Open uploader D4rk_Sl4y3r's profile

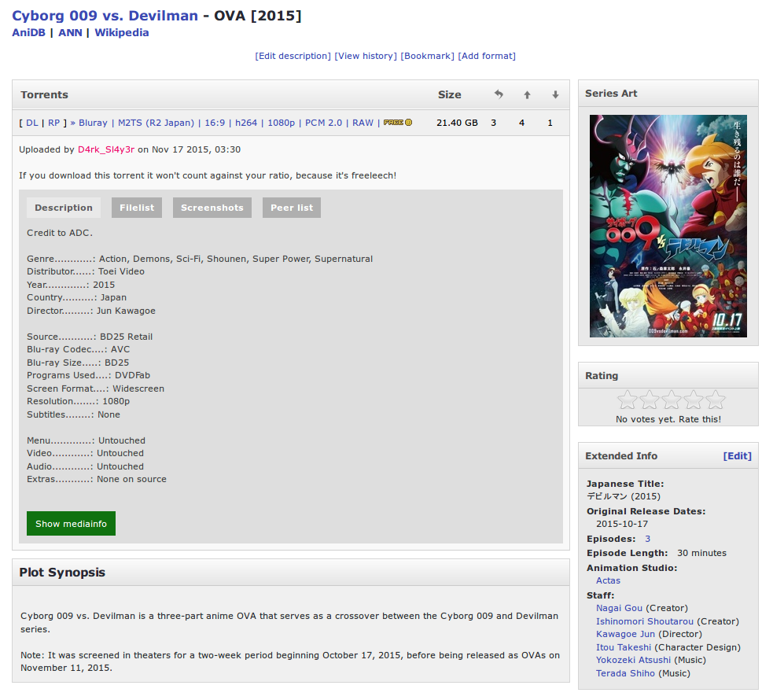click(x=106, y=149)
